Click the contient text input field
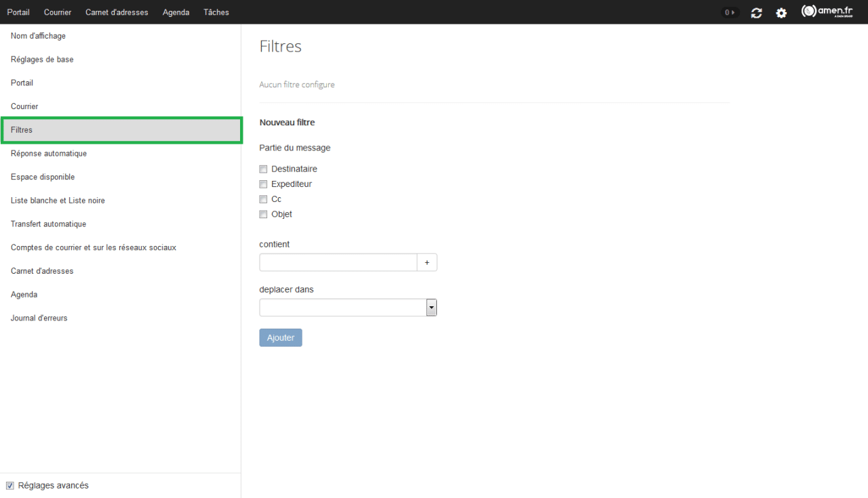The image size is (868, 498). [x=338, y=262]
